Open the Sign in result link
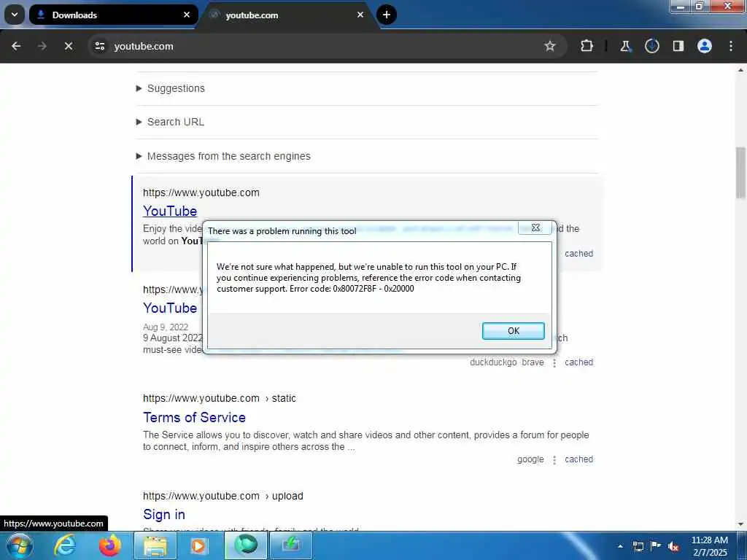 (x=164, y=515)
